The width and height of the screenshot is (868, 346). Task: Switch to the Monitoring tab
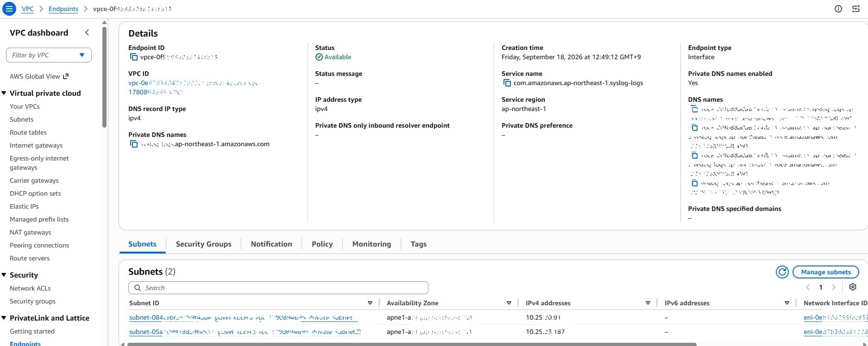tap(371, 244)
